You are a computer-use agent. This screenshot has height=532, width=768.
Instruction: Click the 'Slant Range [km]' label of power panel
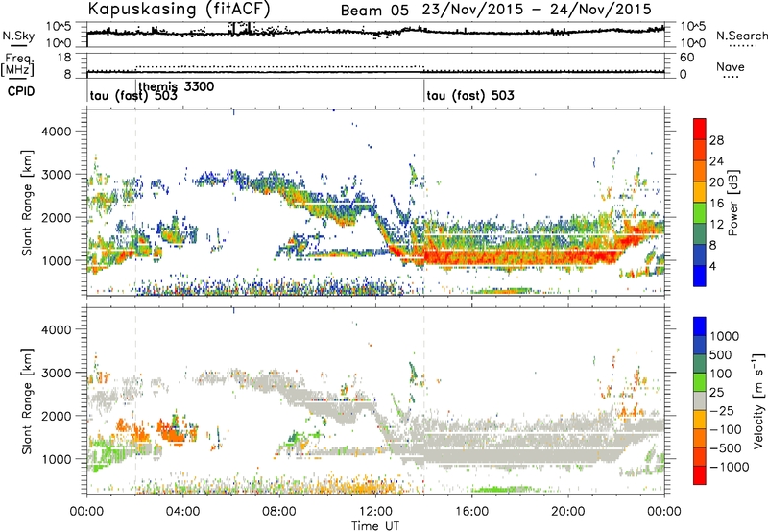(x=27, y=203)
